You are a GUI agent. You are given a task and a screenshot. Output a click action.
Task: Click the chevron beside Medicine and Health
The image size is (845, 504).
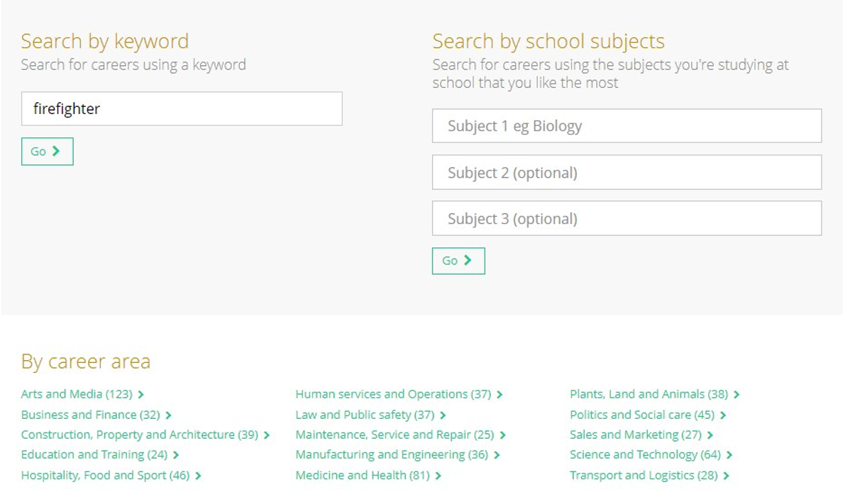click(438, 476)
